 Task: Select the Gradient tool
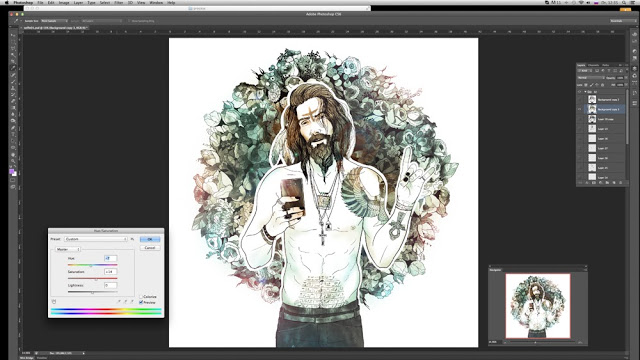click(13, 108)
